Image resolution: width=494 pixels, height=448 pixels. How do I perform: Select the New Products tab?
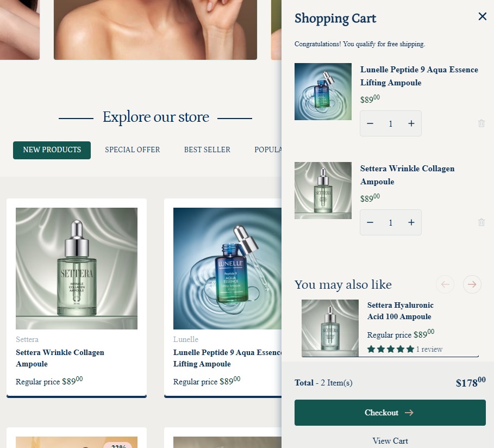click(x=52, y=150)
